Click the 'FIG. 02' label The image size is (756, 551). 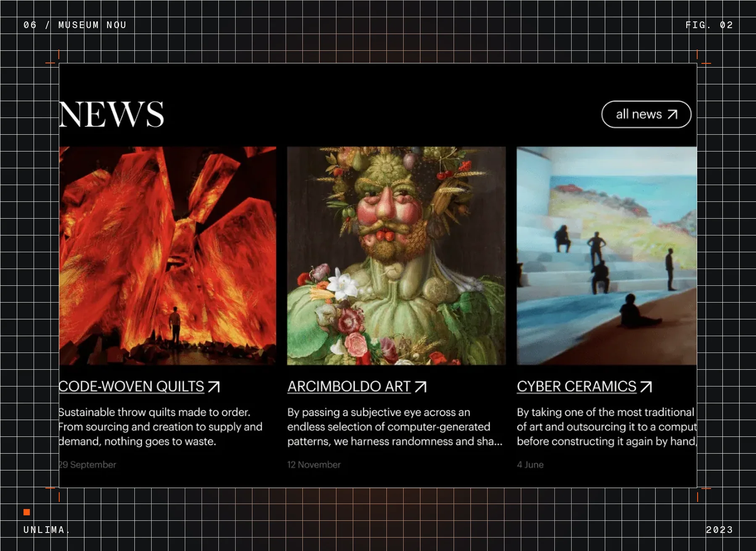709,25
